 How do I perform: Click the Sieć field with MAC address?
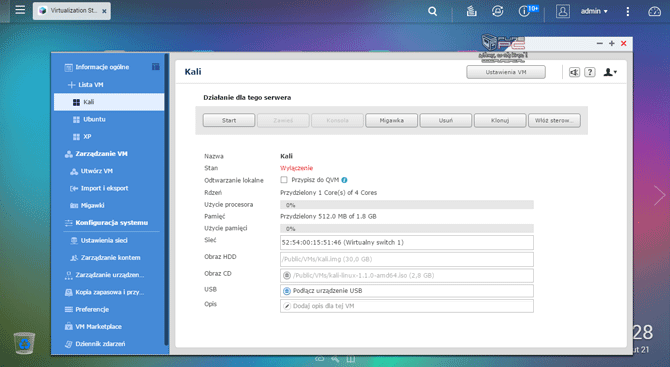(407, 242)
